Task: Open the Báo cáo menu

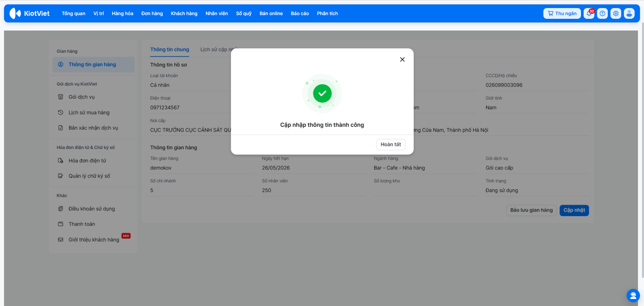Action: (300, 13)
